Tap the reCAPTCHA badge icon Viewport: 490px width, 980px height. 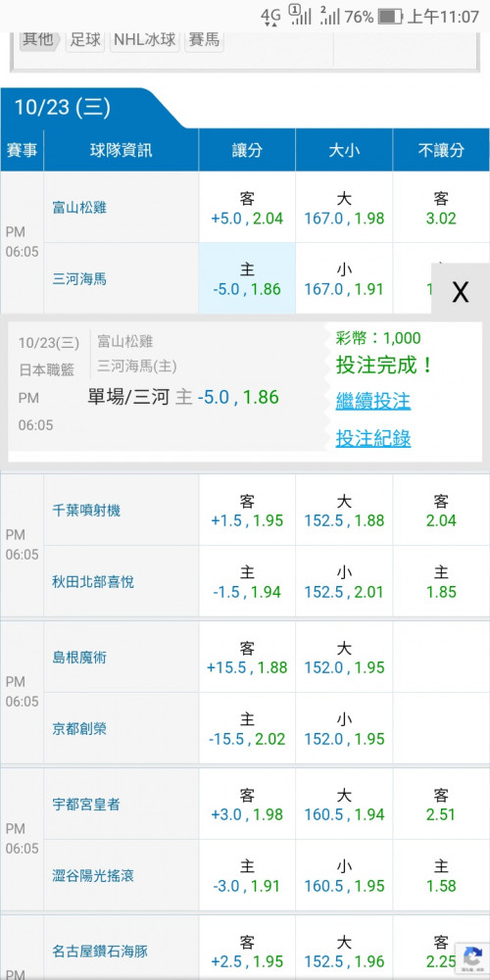click(x=472, y=958)
